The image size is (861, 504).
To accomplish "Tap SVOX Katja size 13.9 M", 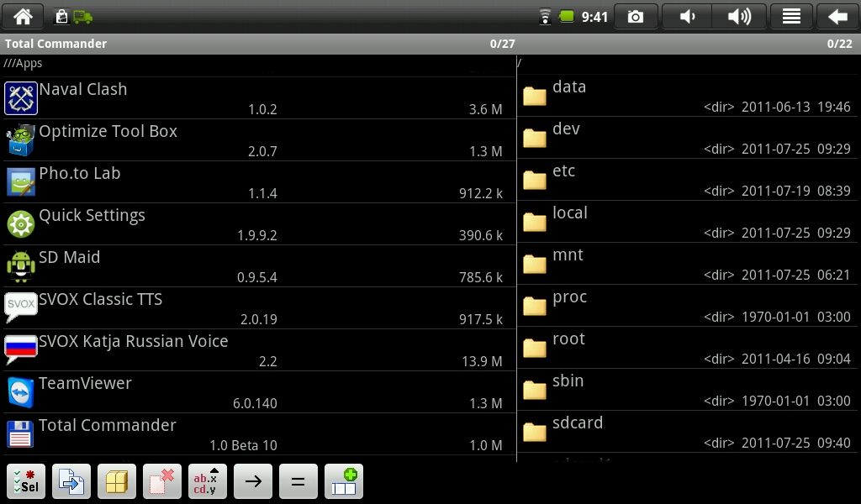I will (482, 361).
